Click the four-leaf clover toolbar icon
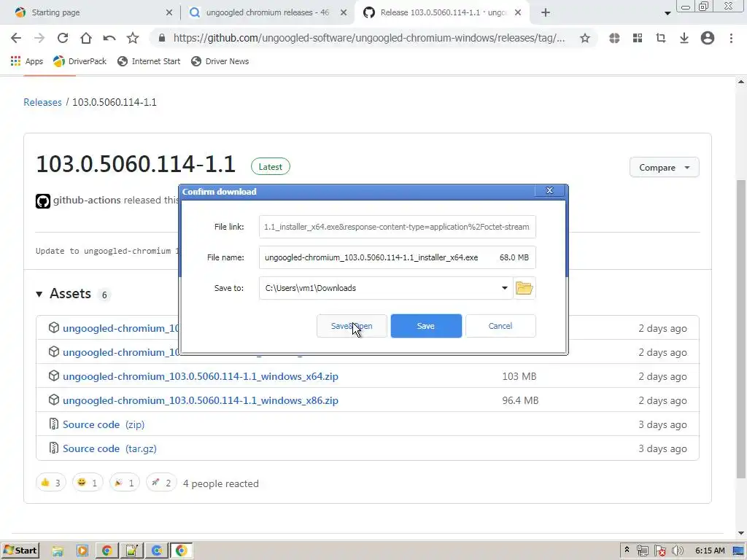Screen dimensions: 747x560 [614, 38]
